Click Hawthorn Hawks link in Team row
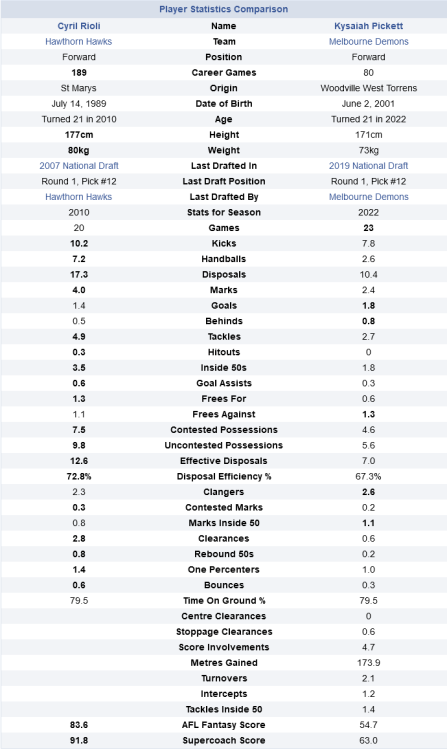The image size is (447, 750). (79, 42)
